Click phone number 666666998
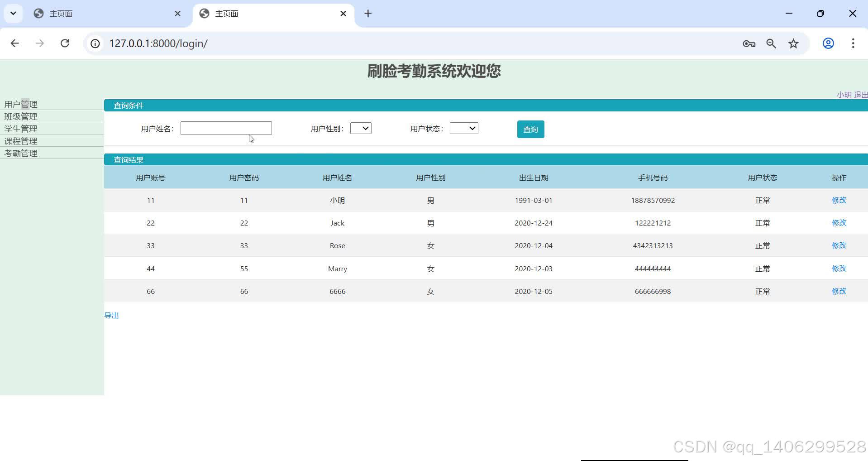Image resolution: width=868 pixels, height=461 pixels. click(x=653, y=291)
